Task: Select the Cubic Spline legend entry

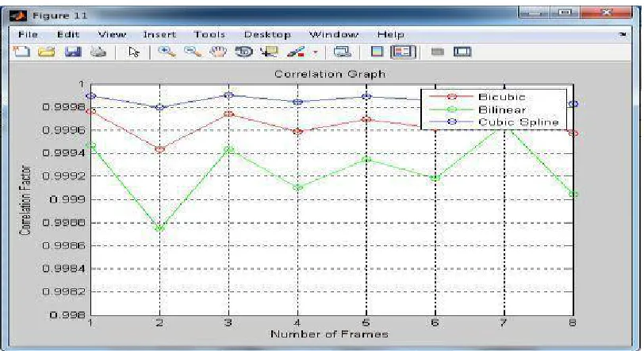Action: click(519, 122)
